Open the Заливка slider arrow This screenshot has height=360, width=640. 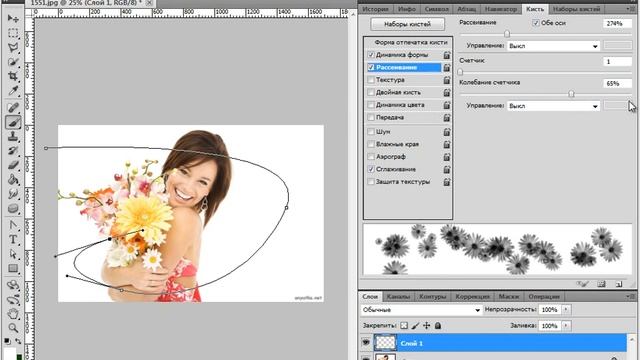566,326
